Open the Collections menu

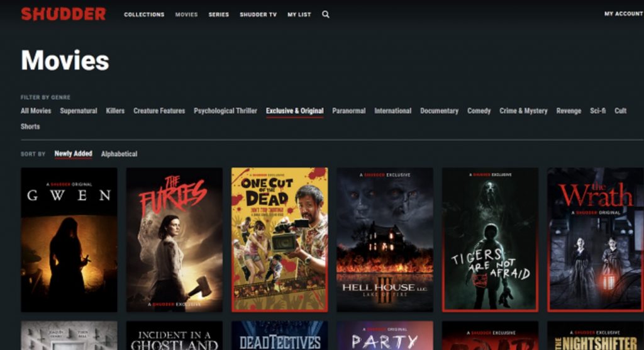(x=144, y=14)
